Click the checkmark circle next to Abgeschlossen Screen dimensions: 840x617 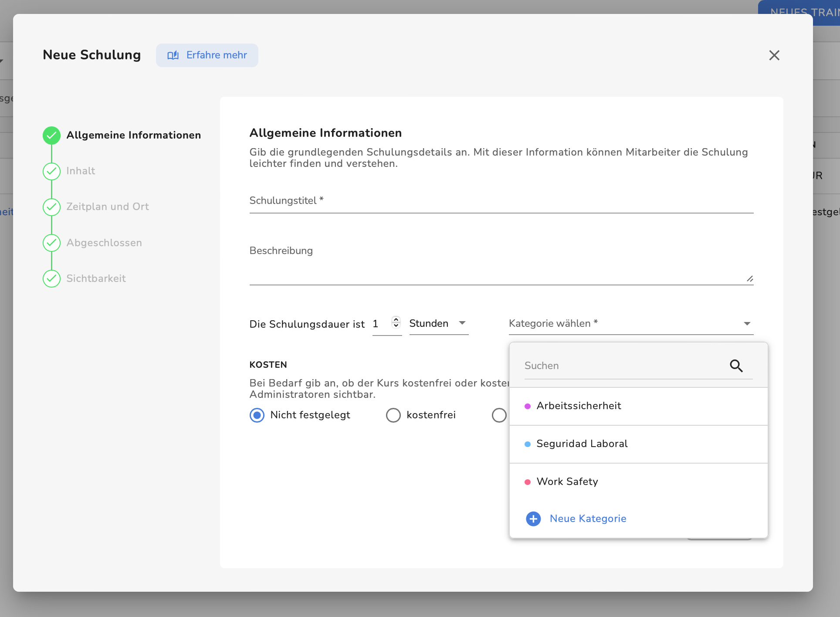[51, 243]
